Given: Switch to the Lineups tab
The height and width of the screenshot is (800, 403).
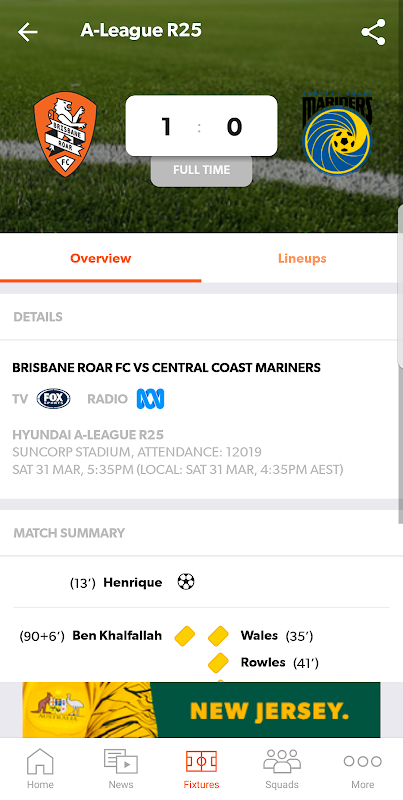Looking at the screenshot, I should (x=302, y=258).
